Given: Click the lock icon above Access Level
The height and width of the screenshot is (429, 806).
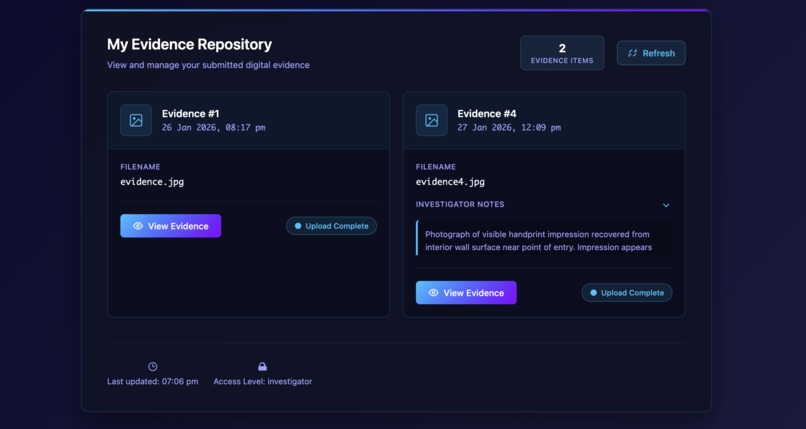Looking at the screenshot, I should tap(262, 366).
